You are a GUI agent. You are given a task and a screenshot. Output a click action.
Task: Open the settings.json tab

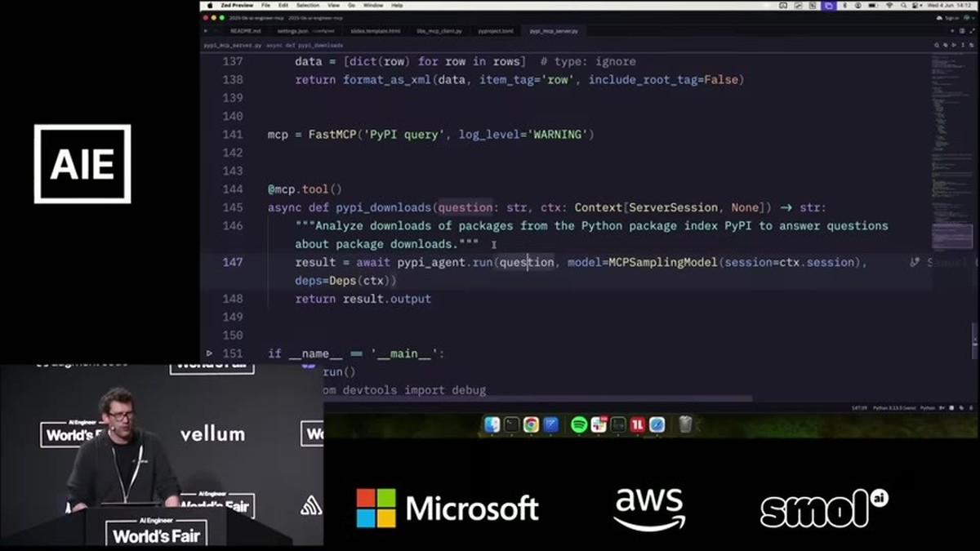pyautogui.click(x=292, y=31)
